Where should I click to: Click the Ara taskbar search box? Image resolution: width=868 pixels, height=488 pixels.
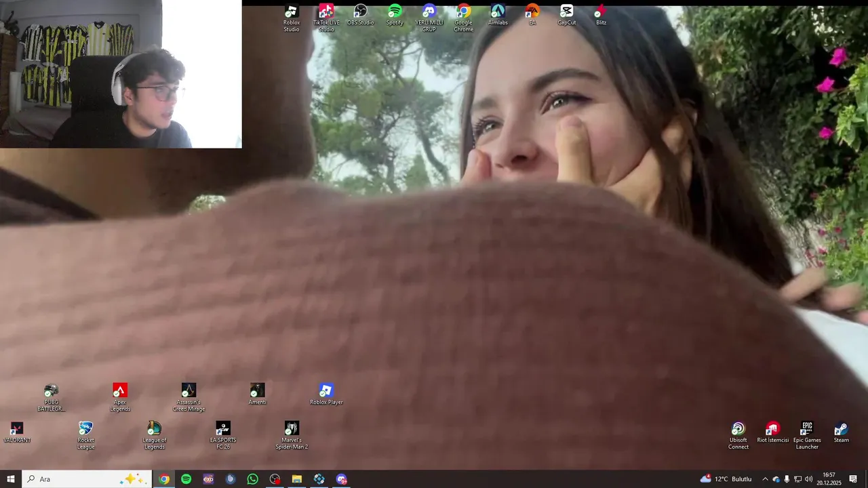point(87,479)
